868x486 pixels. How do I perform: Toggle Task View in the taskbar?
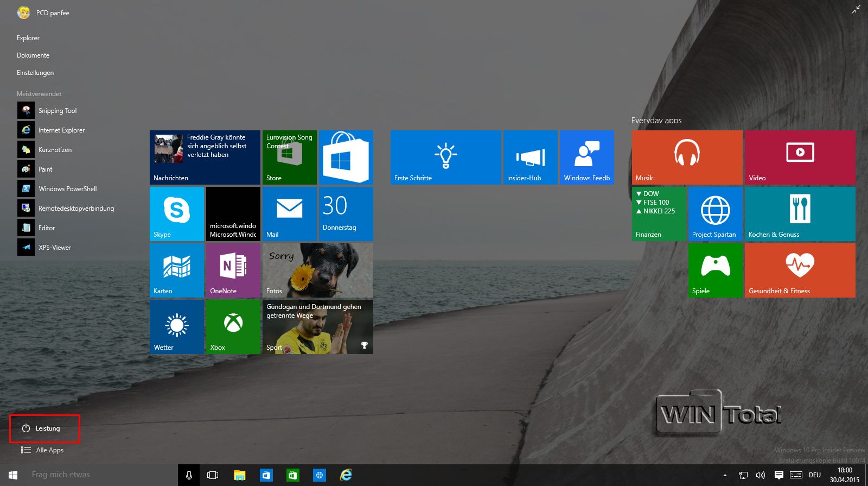point(213,475)
